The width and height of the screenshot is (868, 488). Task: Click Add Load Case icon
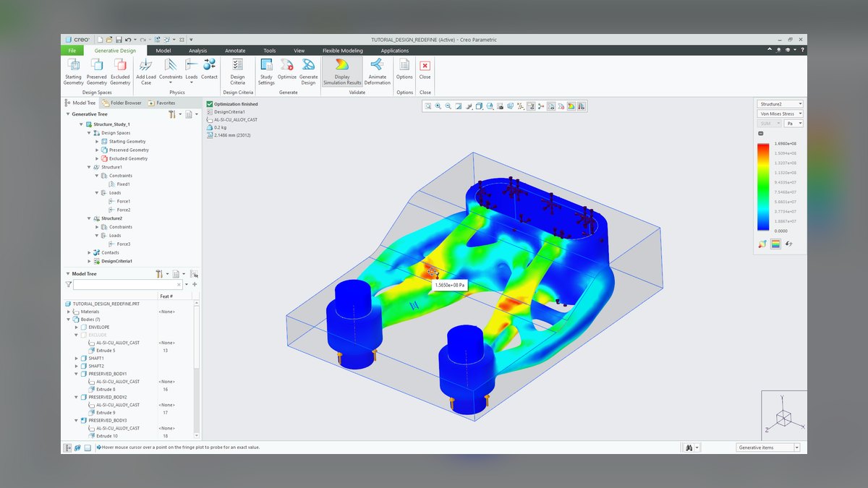pyautogui.click(x=146, y=64)
